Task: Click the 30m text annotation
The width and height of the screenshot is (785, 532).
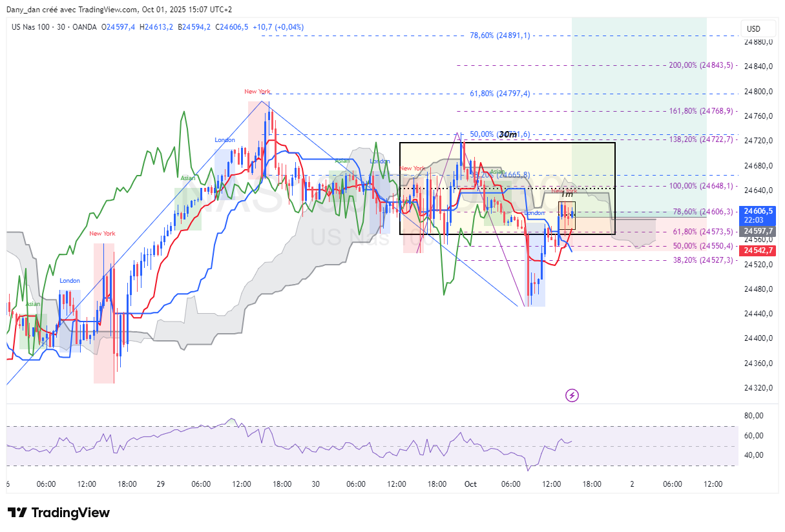Action: 508,134
